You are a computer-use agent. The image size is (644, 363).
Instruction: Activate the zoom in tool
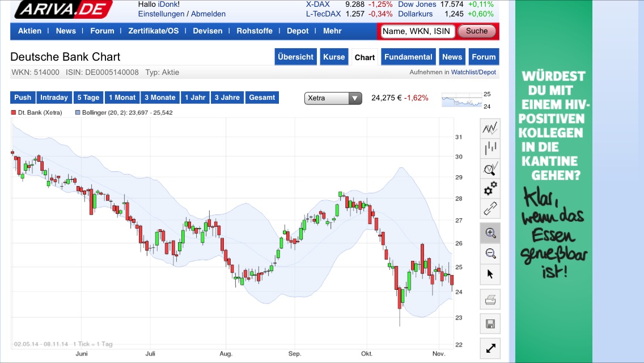(x=490, y=233)
